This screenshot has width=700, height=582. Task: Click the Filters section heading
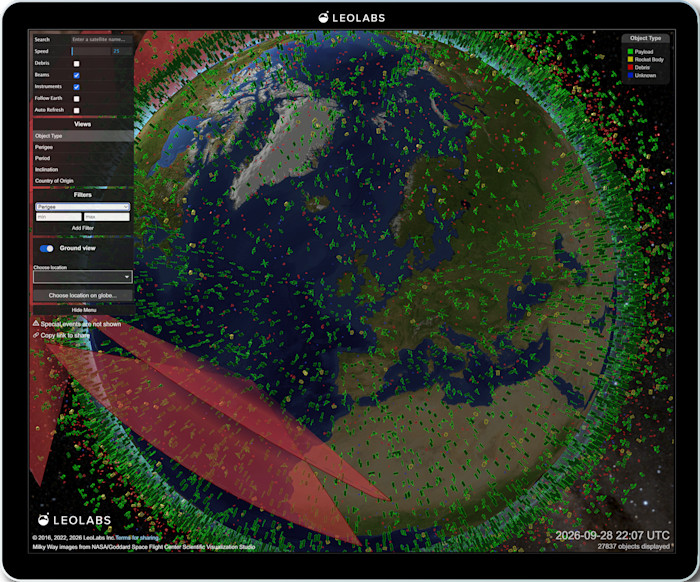coord(83,195)
